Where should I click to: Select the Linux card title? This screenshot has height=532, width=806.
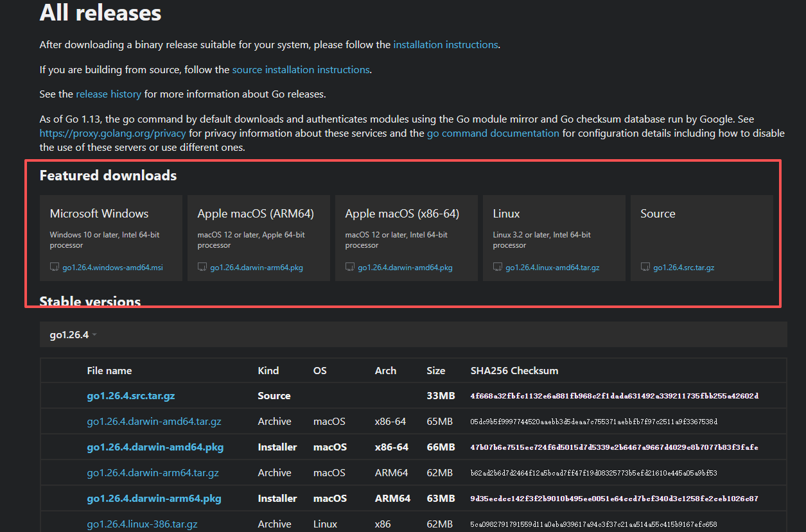(506, 214)
